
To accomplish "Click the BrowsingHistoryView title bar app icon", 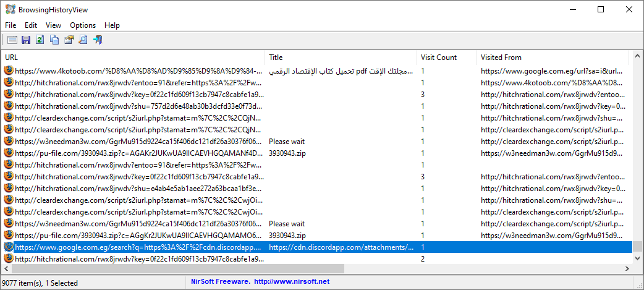I will point(10,9).
